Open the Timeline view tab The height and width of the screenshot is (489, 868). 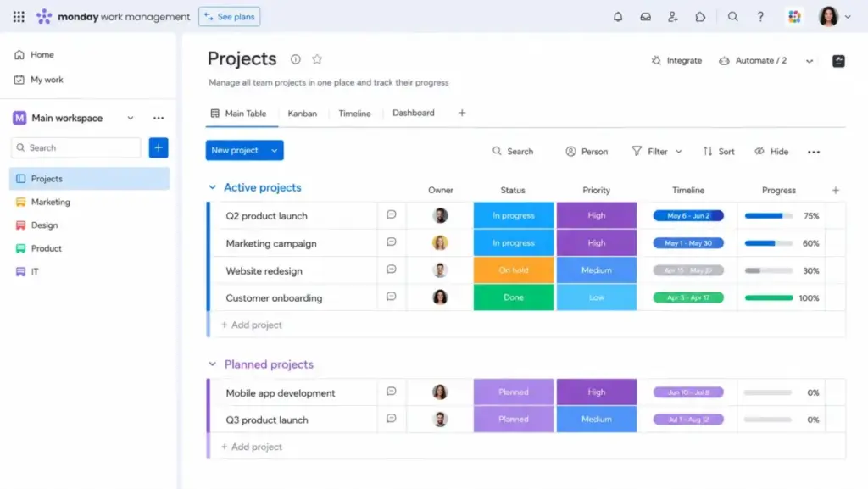(x=354, y=114)
